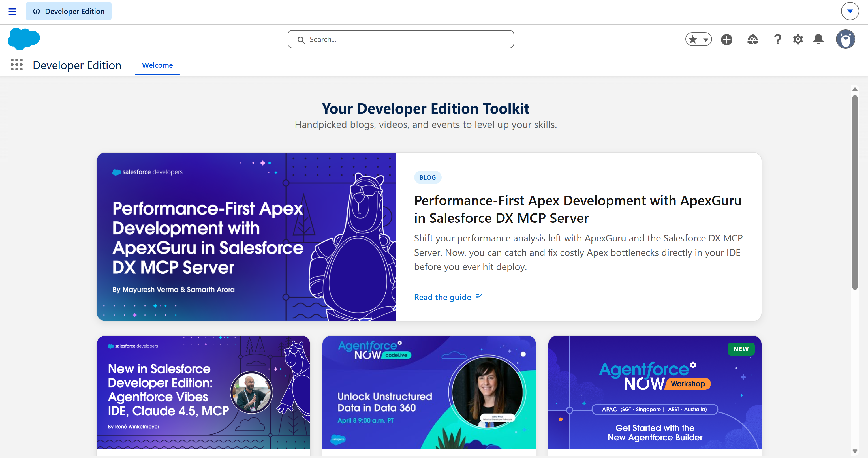Open the New in Salesforce Developer Edition card

(203, 392)
